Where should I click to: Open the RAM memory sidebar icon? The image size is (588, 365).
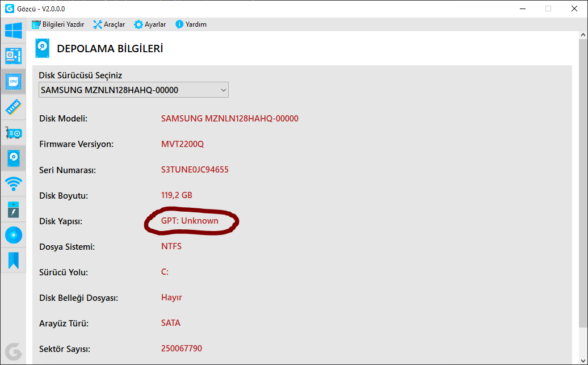[14, 107]
